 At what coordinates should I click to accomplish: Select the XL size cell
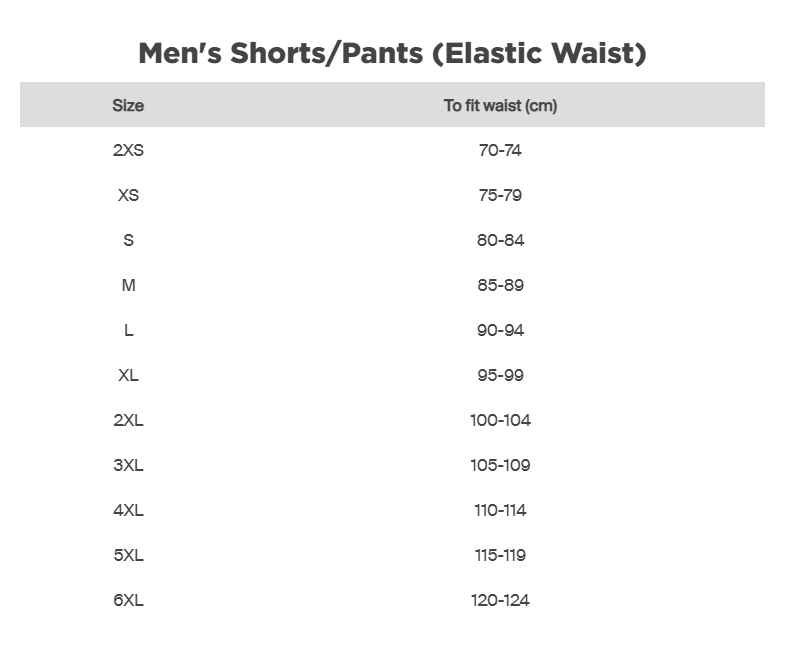point(128,375)
